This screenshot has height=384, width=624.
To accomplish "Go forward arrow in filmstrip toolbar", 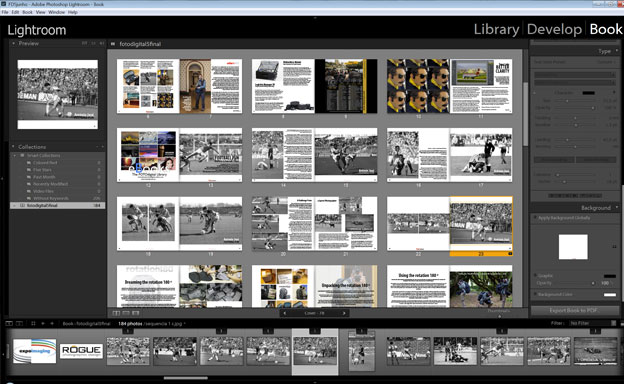I will coord(52,324).
